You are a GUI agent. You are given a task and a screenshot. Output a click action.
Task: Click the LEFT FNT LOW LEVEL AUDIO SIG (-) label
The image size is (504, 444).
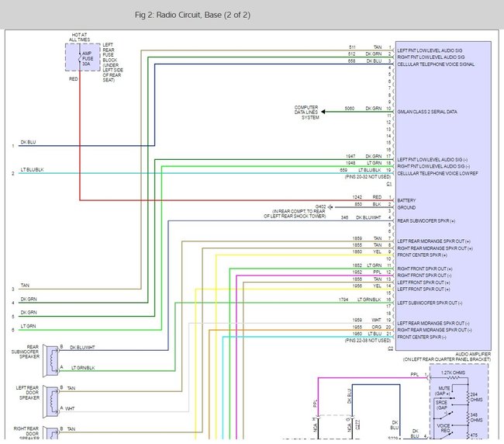(433, 160)
